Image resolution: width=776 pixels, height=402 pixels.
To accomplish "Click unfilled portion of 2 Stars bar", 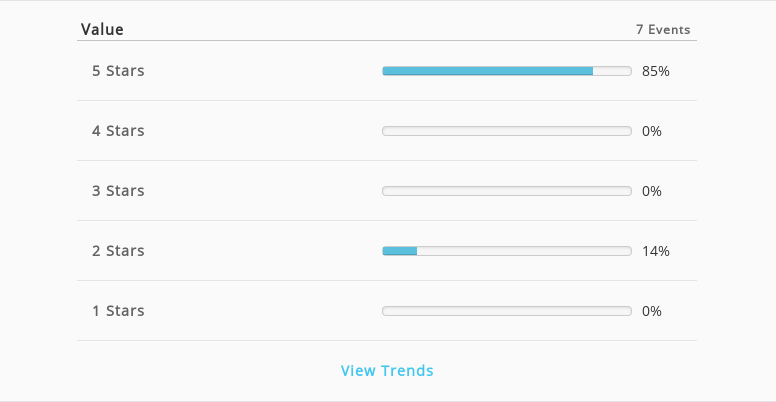I will (x=524, y=251).
